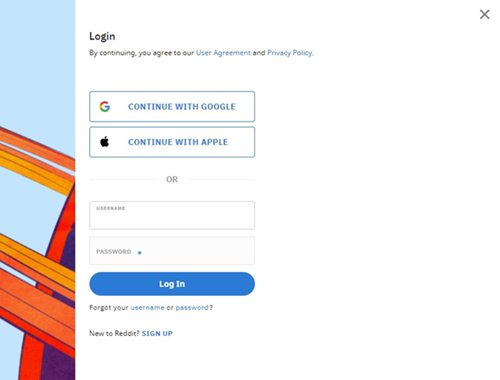Click the OR divider label
Viewport: 500px width, 380px height.
(x=172, y=179)
